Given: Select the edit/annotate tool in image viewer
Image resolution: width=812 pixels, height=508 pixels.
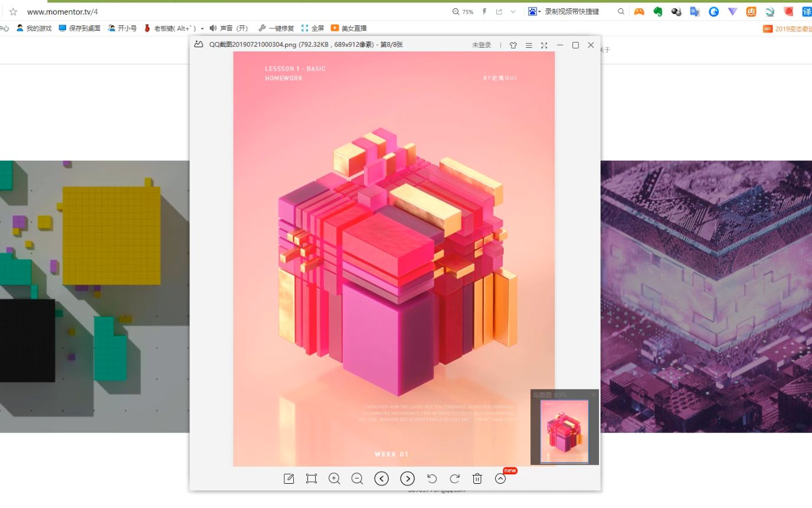Looking at the screenshot, I should click(x=289, y=478).
